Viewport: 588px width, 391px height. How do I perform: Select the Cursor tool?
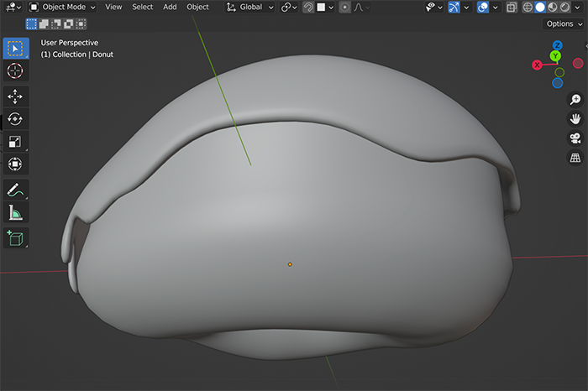pyautogui.click(x=16, y=71)
